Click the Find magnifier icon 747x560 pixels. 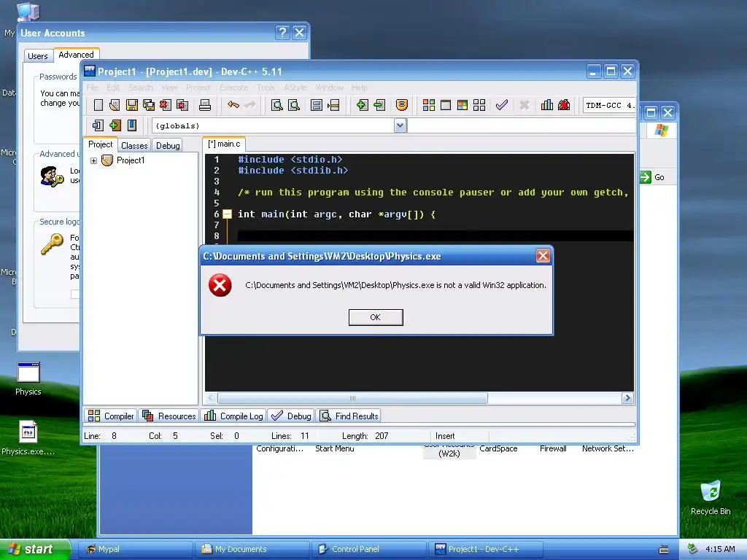point(276,105)
